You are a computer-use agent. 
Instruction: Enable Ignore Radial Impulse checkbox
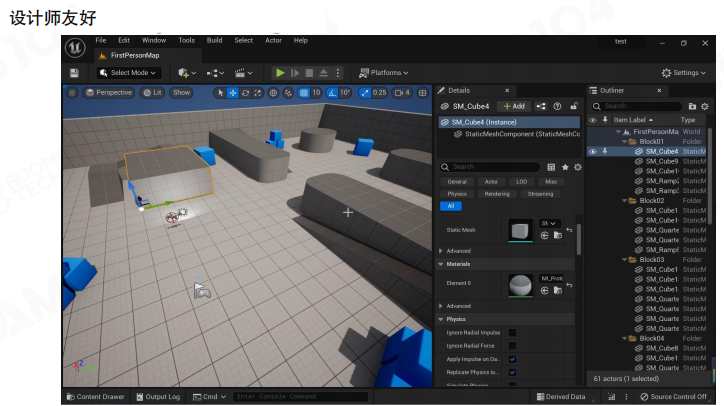coord(513,332)
